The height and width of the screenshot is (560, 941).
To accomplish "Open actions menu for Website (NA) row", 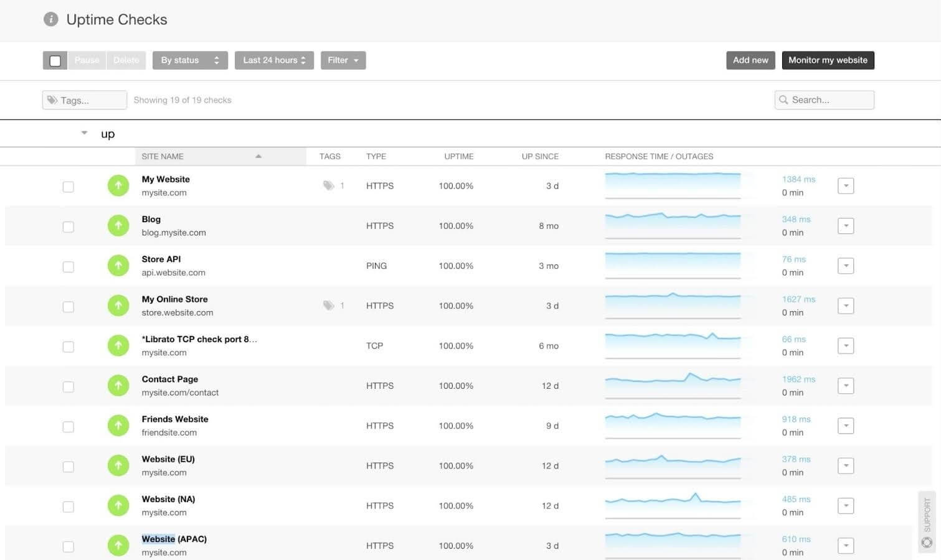I will click(845, 506).
